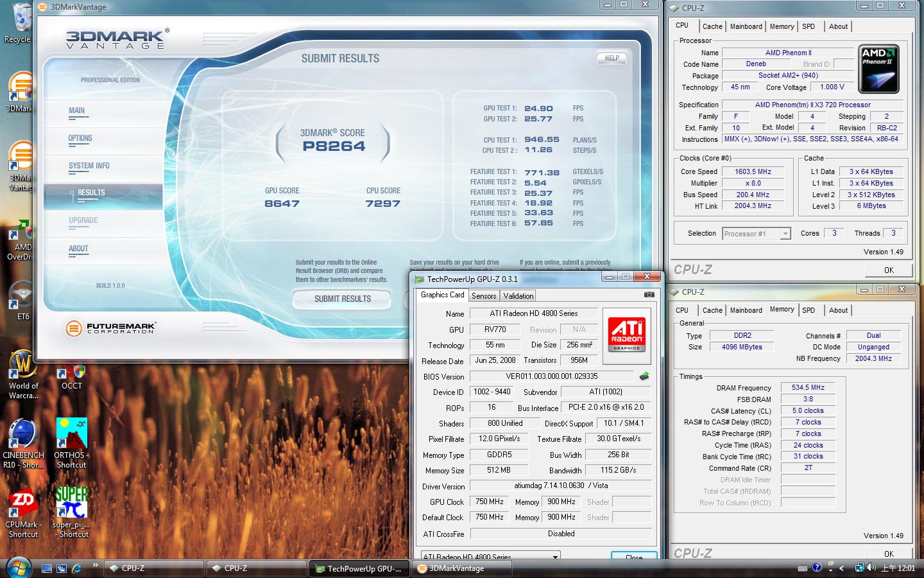
Task: Click OK in the bottom CPU-Z window
Action: tap(889, 554)
